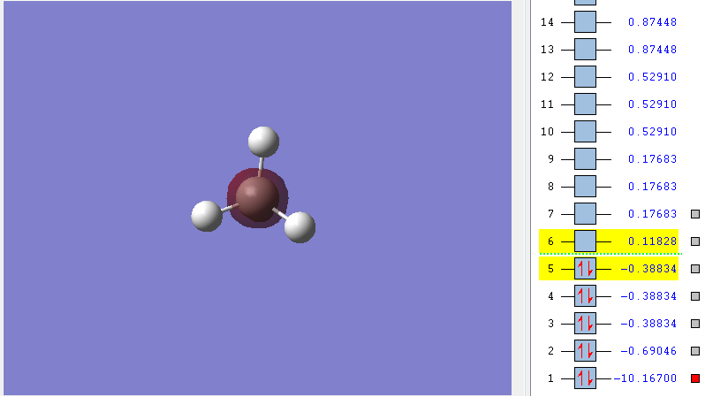This screenshot has width=706, height=396.
Task: Select orbital 2 electron pair box
Action: tap(585, 351)
